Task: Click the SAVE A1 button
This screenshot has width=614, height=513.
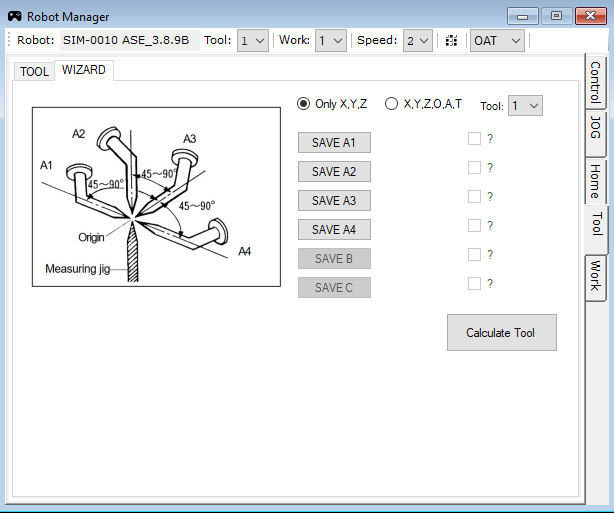Action: point(334,143)
